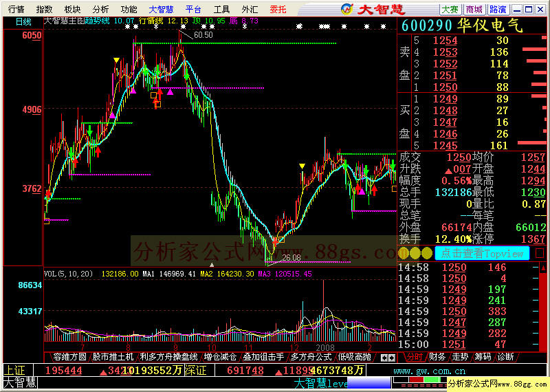Open the www.gw.com.cn link
550x392 pixels.
429,371
